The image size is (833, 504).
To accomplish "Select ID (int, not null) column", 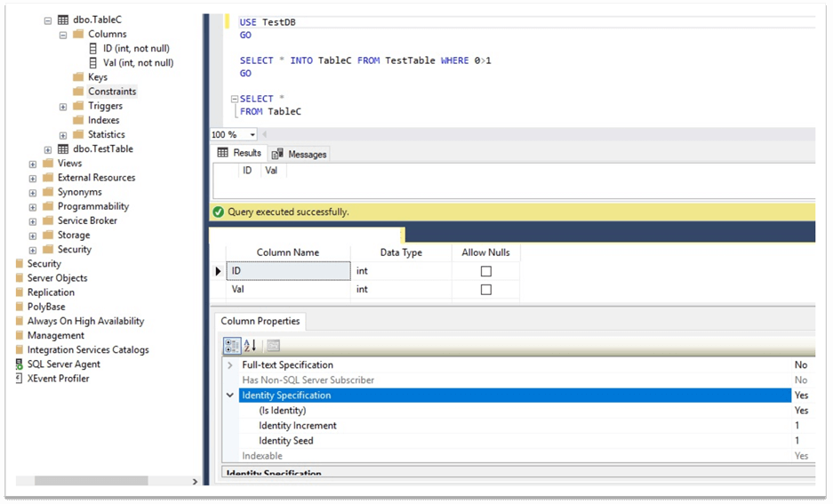I will 137,49.
